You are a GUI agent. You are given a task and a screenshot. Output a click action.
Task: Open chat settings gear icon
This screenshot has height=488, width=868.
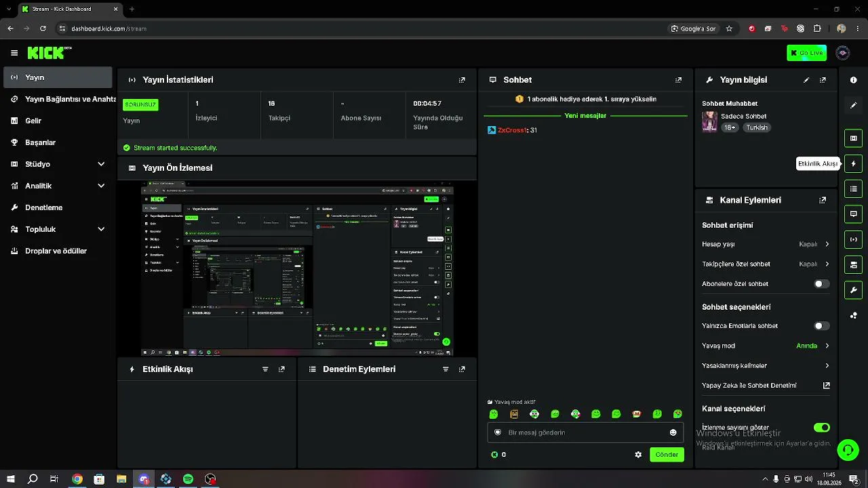tap(638, 455)
